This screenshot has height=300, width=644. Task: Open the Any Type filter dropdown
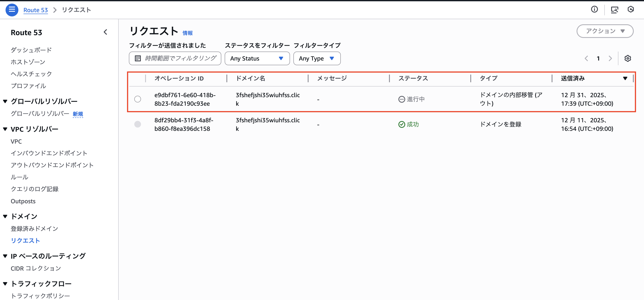(317, 58)
